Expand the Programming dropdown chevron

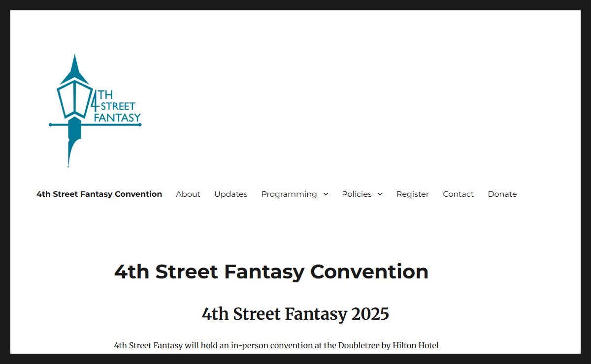pyautogui.click(x=326, y=194)
